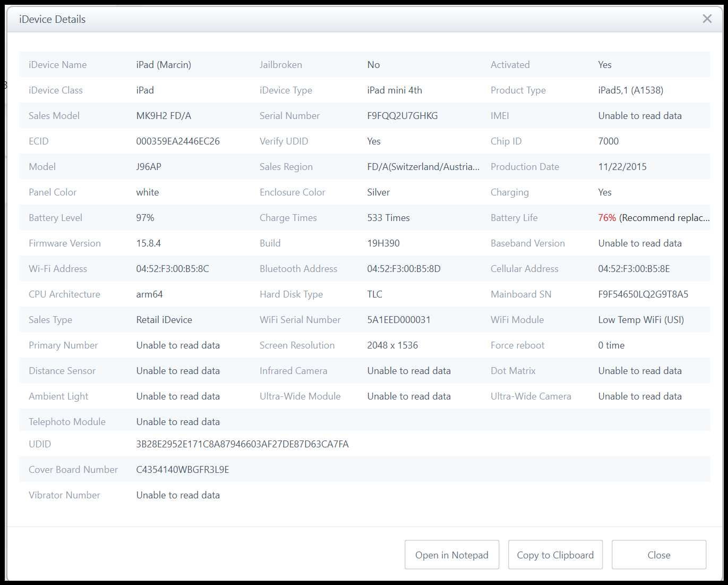Select the Bluetooth Address 04:52:F3:00:B5:8D
The height and width of the screenshot is (585, 728).
coord(404,269)
